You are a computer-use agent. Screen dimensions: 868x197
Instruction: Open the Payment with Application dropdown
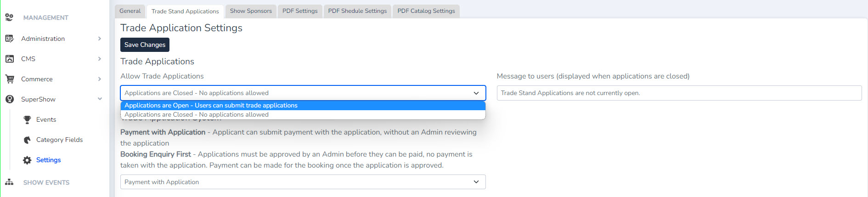[303, 182]
